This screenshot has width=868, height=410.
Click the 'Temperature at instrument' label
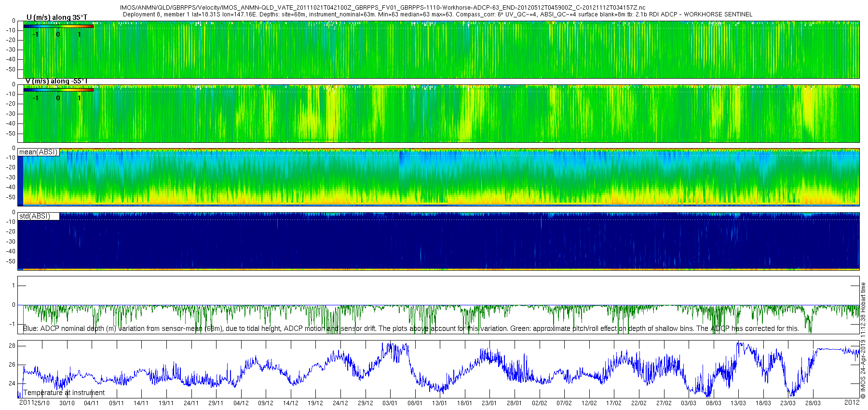[x=64, y=393]
